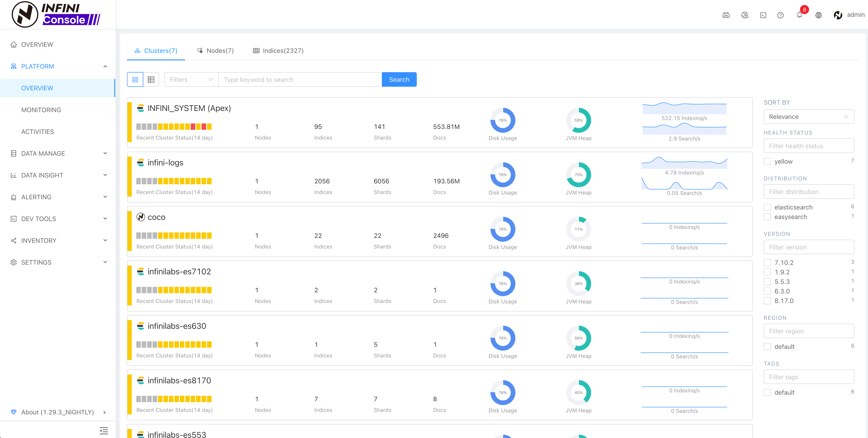Switch to table view icon
The height and width of the screenshot is (438, 868).
(151, 80)
